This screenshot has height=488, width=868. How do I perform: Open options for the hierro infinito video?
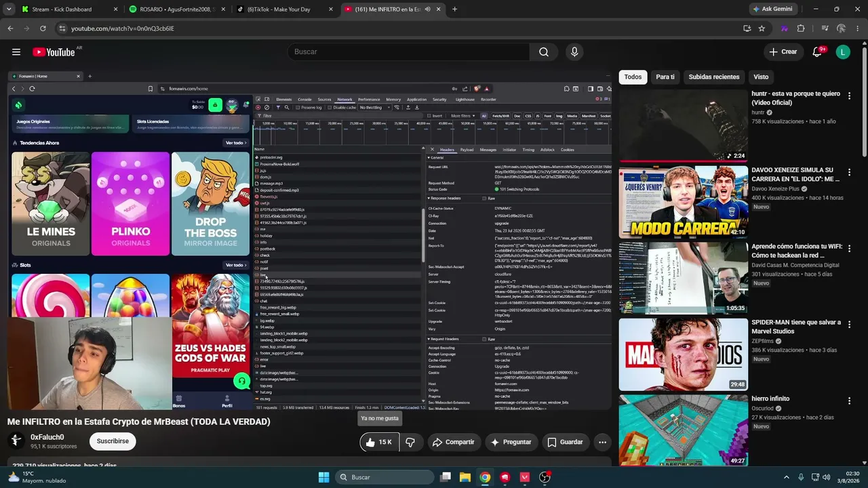pos(849,401)
